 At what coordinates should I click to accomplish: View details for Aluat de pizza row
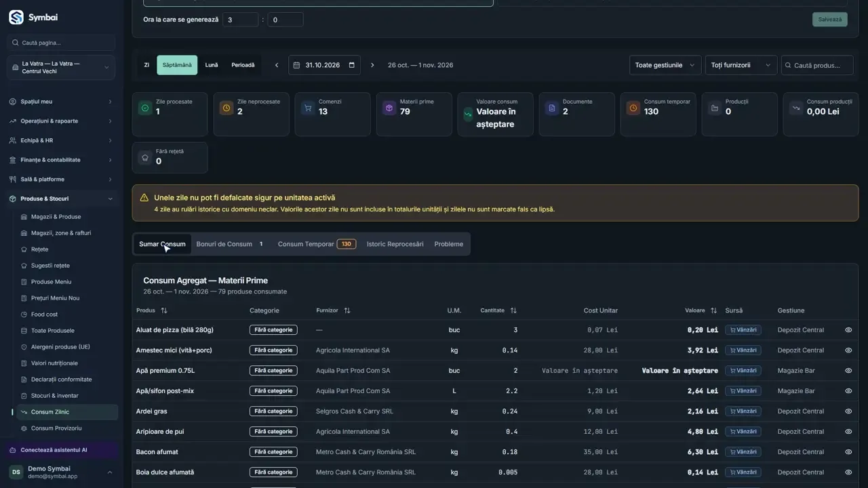click(848, 330)
